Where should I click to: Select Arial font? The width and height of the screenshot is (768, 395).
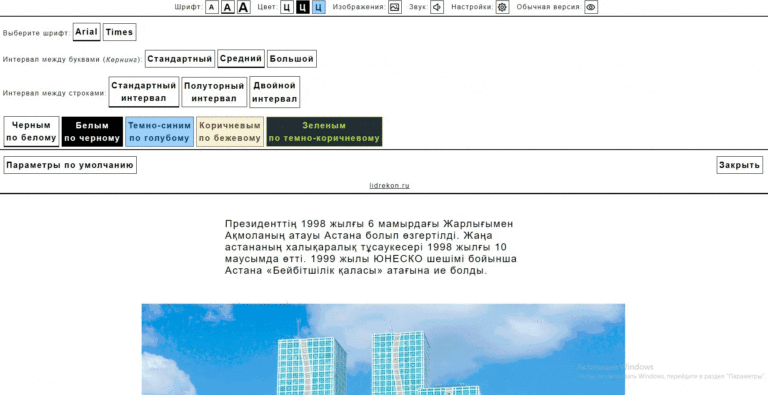pyautogui.click(x=87, y=32)
